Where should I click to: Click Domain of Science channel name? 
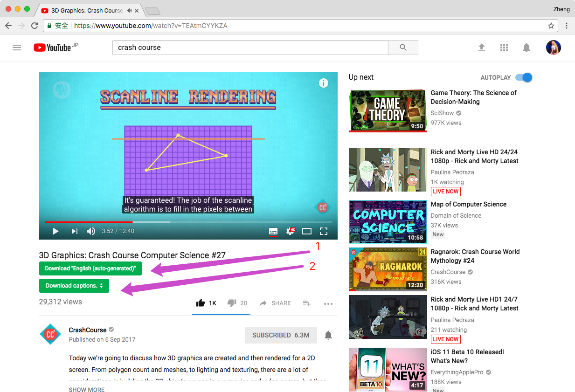pyautogui.click(x=456, y=215)
